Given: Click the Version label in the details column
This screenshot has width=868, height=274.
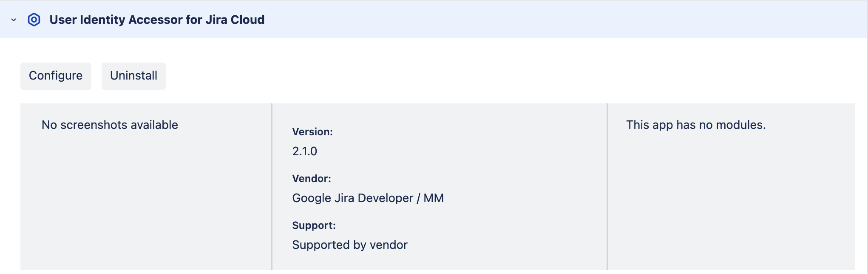Looking at the screenshot, I should [313, 131].
